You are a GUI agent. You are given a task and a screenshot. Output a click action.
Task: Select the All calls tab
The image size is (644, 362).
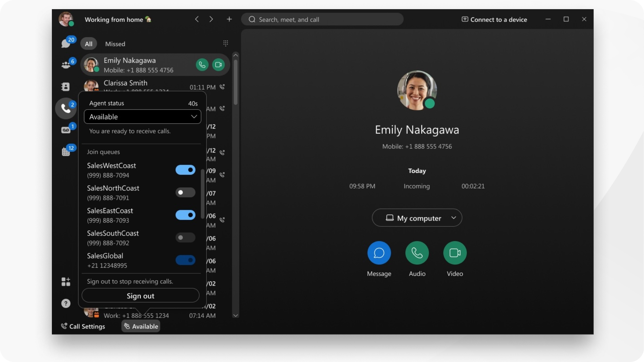89,44
